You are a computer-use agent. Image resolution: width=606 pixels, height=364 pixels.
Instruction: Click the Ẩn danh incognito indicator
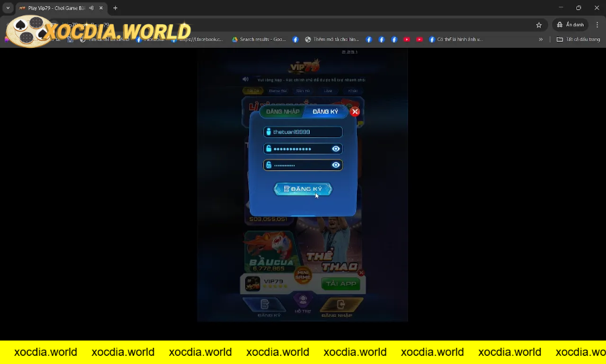570,25
